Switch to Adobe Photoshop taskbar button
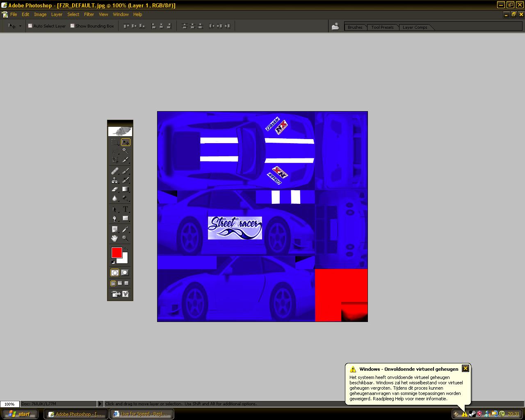Screen dimensions: 525x420 tap(76, 414)
